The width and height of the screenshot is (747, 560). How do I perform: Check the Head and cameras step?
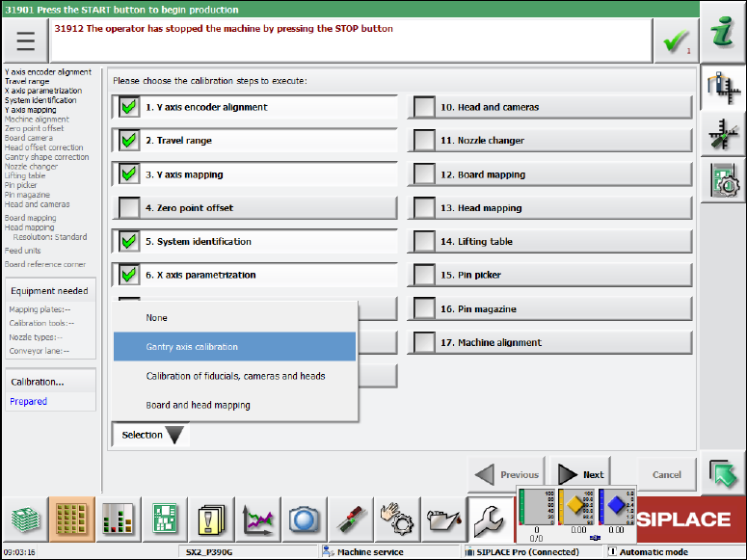coord(424,107)
